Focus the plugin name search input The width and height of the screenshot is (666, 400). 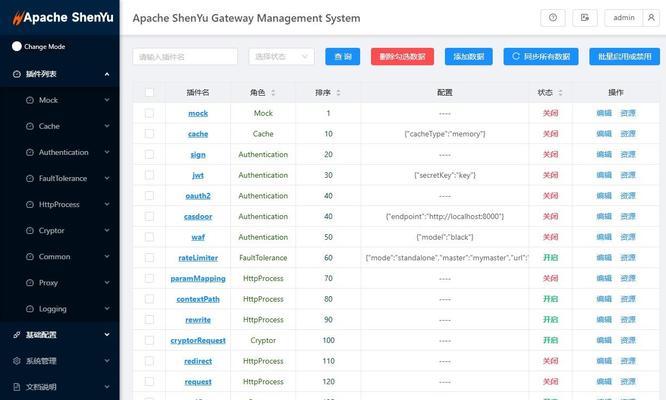pyautogui.click(x=185, y=56)
